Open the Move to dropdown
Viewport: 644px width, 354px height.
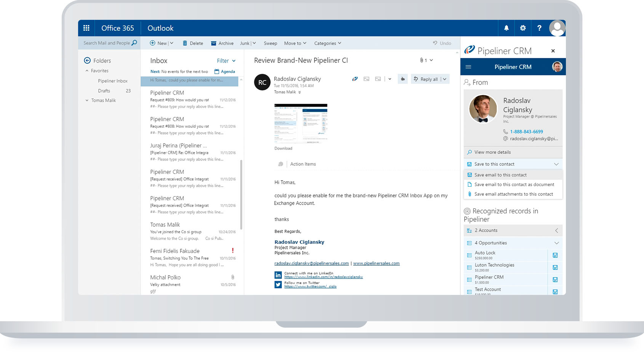[x=295, y=43]
